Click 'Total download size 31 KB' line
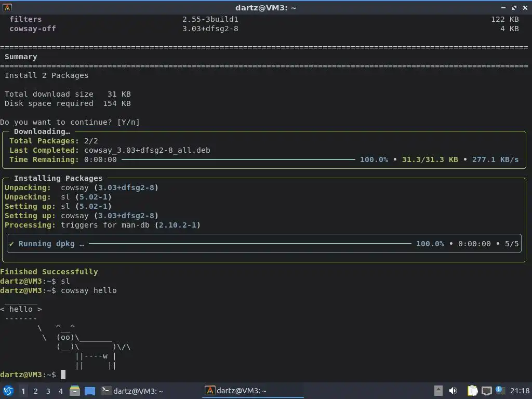This screenshot has width=532, height=399. pos(68,94)
